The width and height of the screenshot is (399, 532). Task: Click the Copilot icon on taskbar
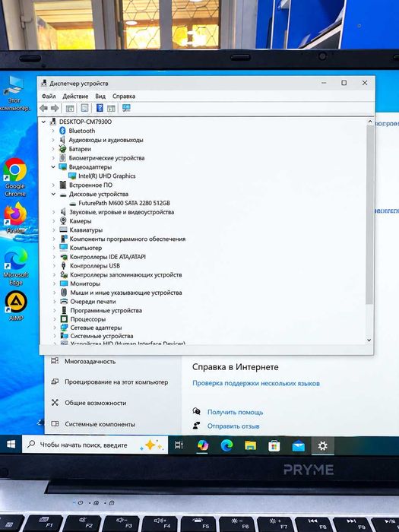coord(203,445)
